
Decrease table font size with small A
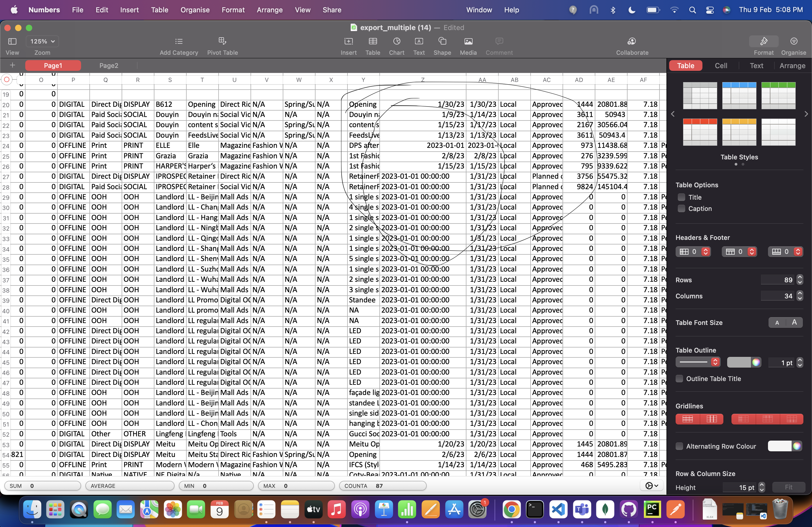tap(777, 323)
